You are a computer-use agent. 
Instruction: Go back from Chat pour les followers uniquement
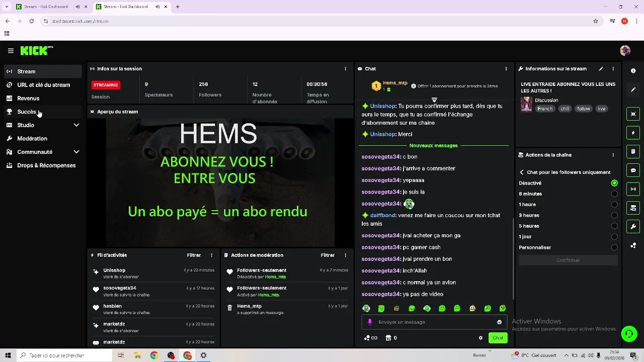(522, 172)
